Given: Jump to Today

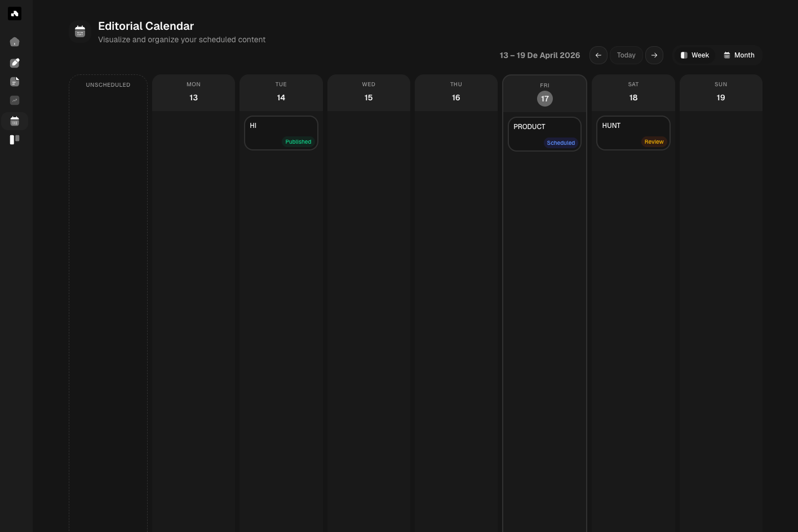Looking at the screenshot, I should pyautogui.click(x=626, y=55).
